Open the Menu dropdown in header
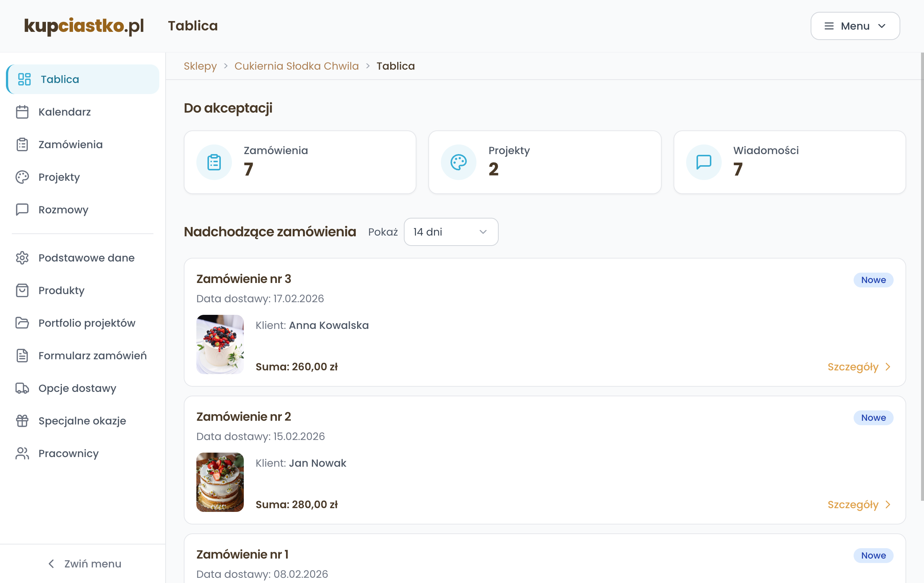Viewport: 924px width, 583px height. tap(855, 26)
